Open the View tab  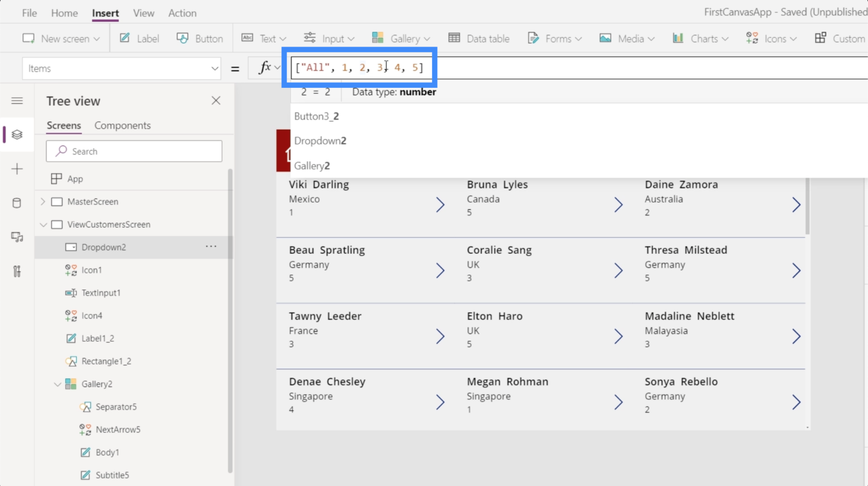pos(144,13)
